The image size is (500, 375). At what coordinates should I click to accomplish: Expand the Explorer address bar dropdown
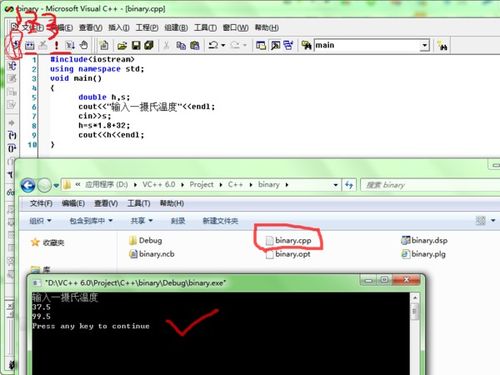tap(336, 185)
